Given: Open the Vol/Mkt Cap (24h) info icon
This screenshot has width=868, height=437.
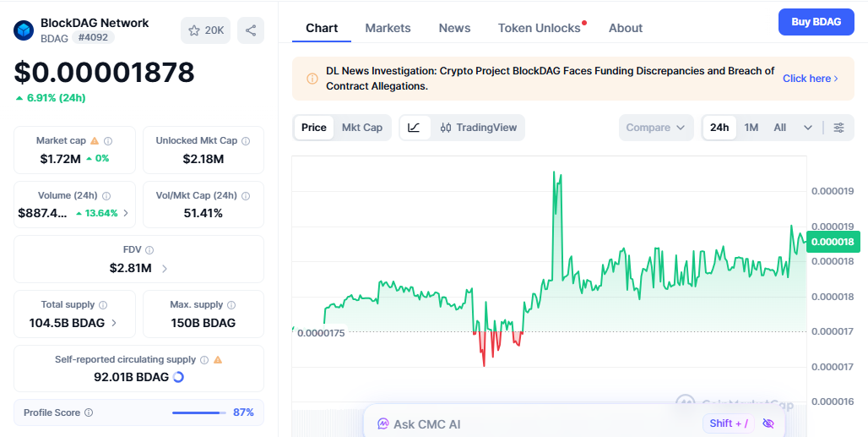Looking at the screenshot, I should [246, 196].
